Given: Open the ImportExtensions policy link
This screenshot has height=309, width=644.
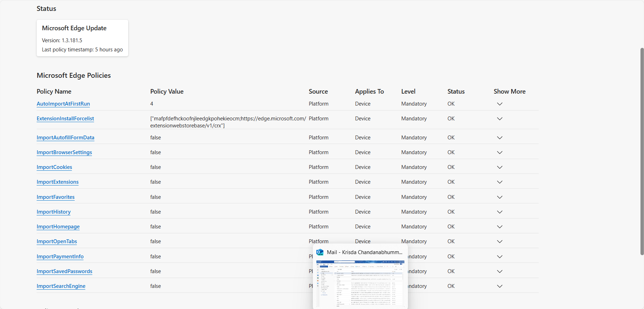Looking at the screenshot, I should click(57, 182).
